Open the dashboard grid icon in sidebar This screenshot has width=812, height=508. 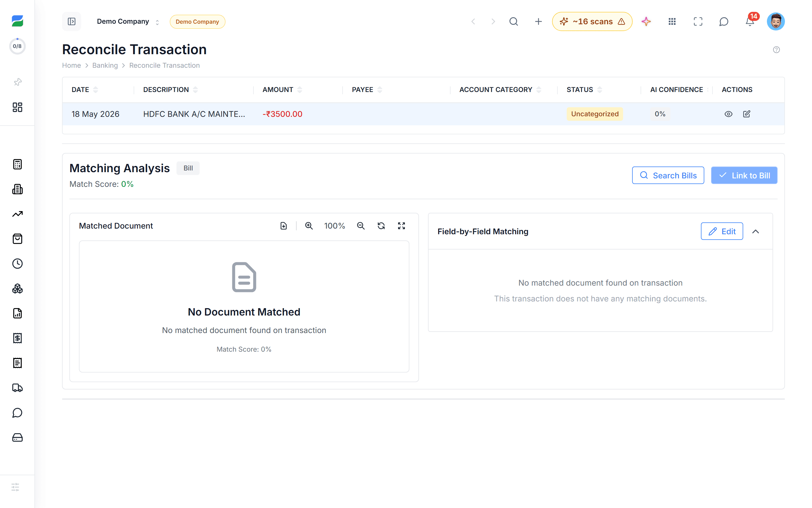[x=17, y=107]
